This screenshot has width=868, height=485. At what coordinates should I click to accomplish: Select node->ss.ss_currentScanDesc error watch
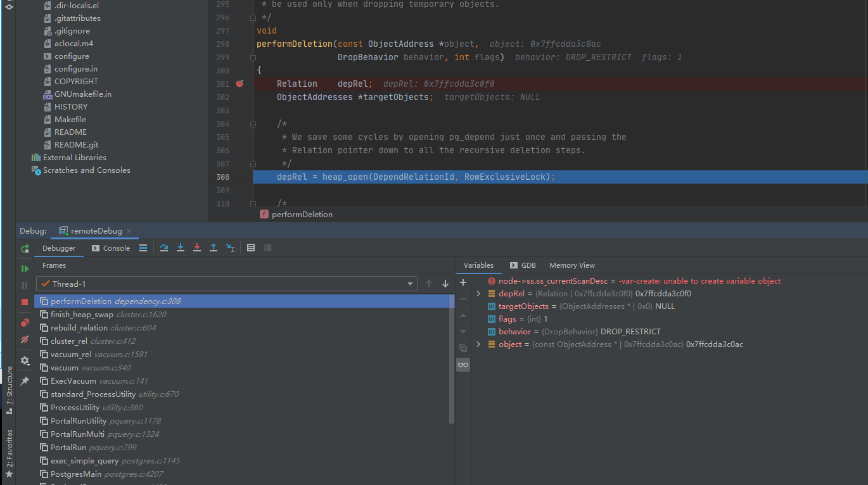click(670, 281)
